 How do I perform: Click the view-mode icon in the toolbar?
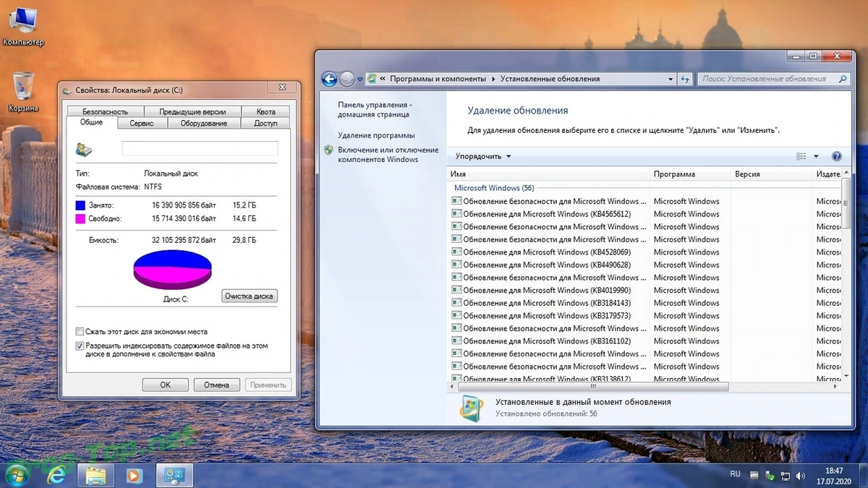click(801, 156)
